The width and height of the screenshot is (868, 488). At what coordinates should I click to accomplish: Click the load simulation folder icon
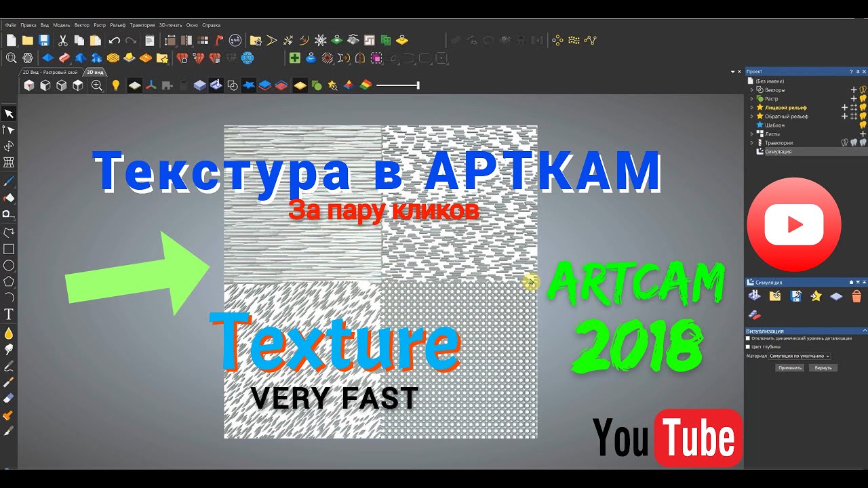(775, 296)
